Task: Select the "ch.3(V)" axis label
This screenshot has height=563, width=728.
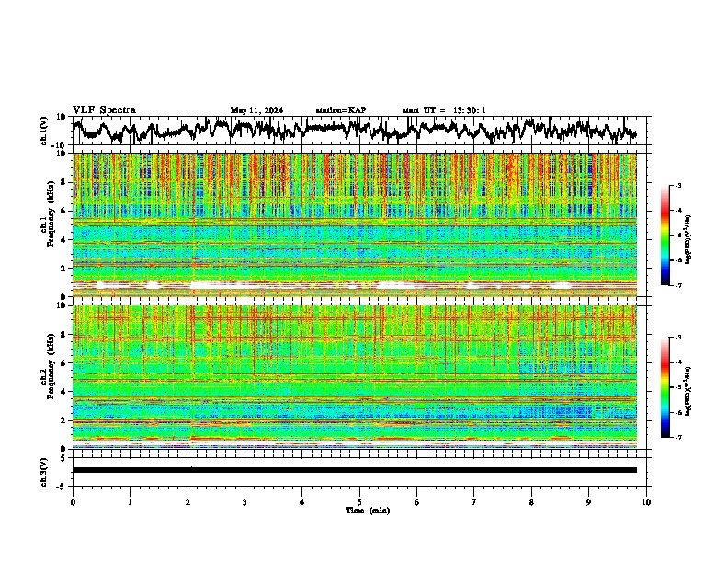Action: pos(44,472)
